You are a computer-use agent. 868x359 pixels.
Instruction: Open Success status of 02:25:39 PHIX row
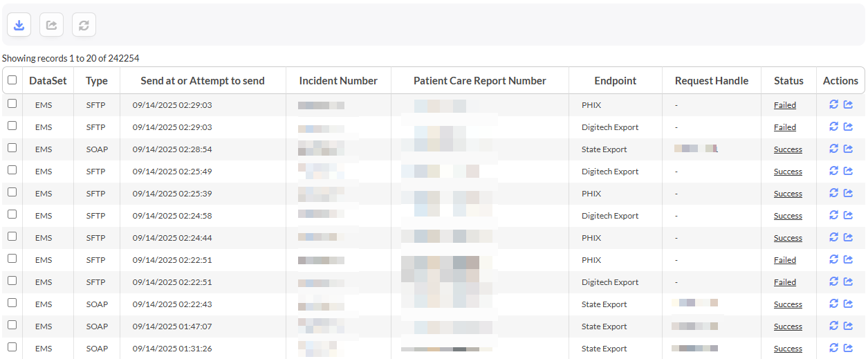(788, 194)
